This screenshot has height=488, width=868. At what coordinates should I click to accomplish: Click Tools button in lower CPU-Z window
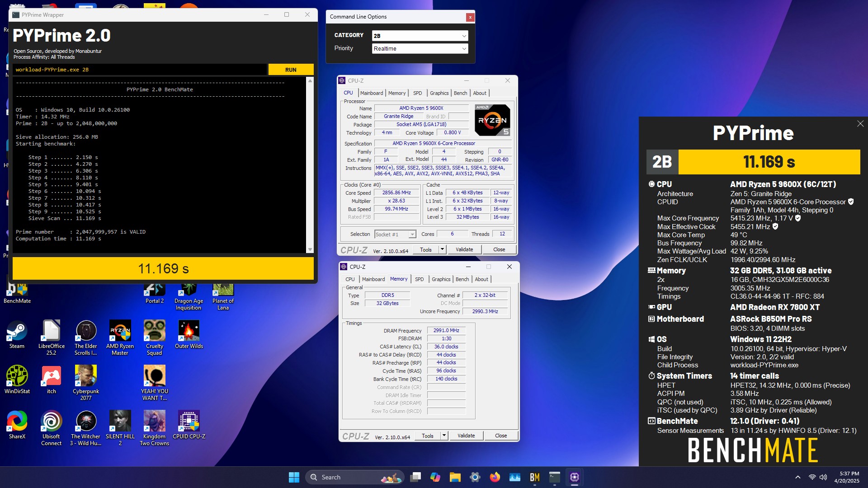428,436
